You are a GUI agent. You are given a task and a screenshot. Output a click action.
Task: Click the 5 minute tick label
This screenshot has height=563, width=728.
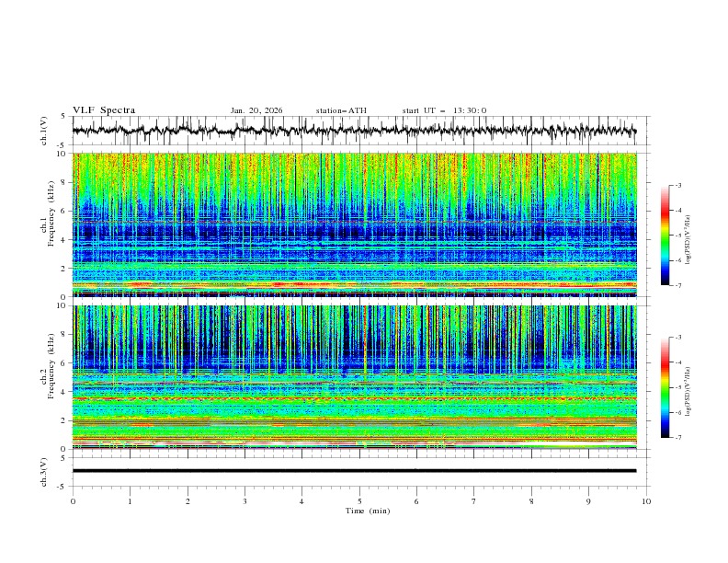coord(359,501)
